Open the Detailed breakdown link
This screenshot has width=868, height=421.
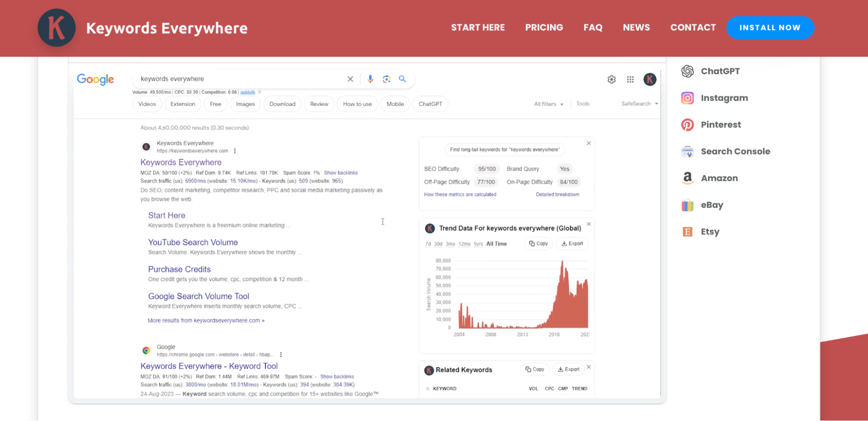click(x=558, y=195)
